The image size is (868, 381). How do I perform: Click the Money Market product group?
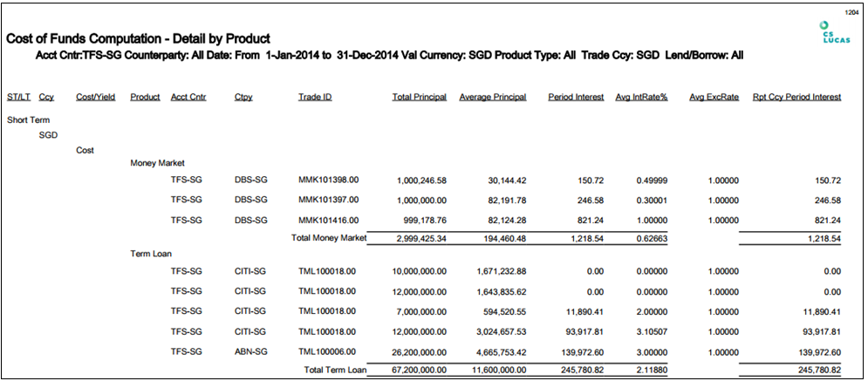(157, 163)
